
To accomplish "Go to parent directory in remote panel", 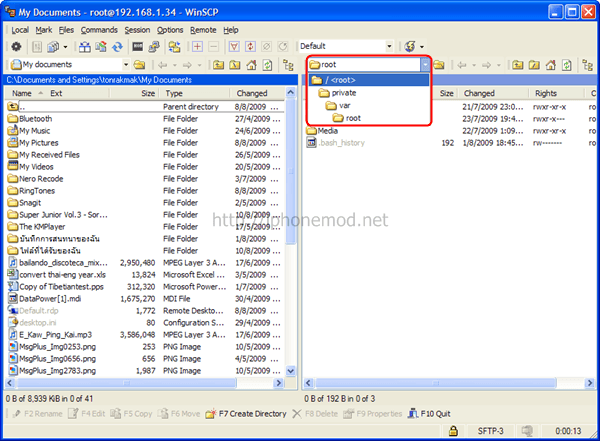I will coord(518,65).
